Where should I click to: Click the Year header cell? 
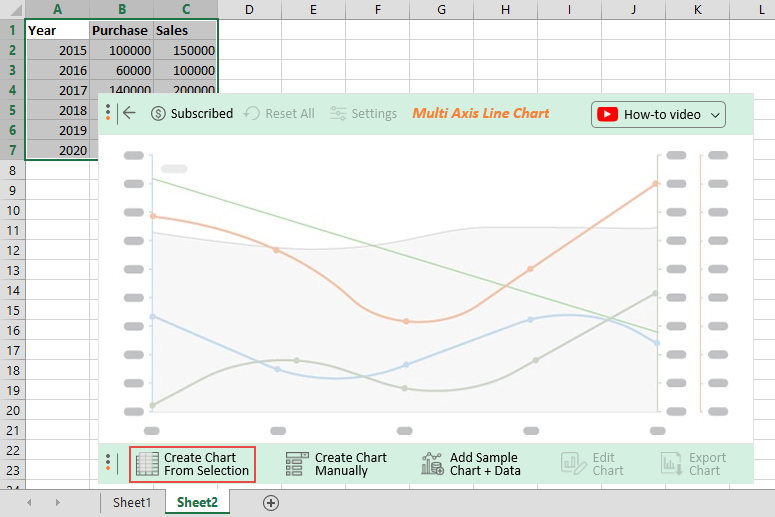pyautogui.click(x=58, y=30)
